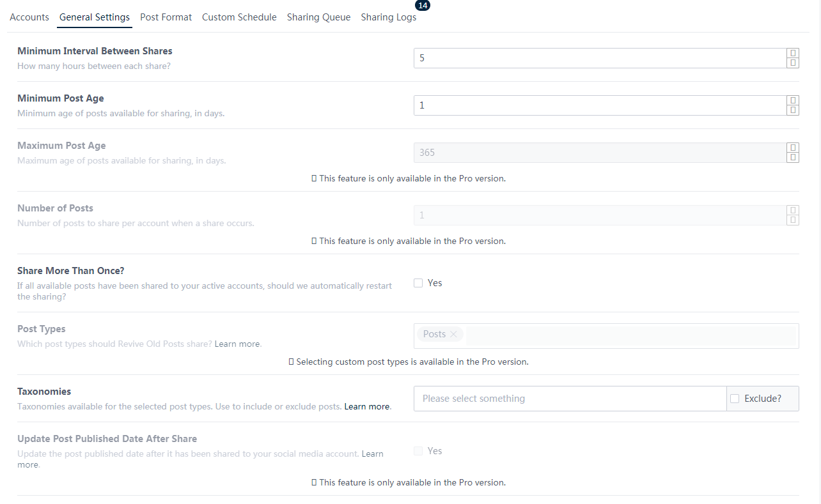Increase the Minimum Interval Between Shares value
Screen dimensions: 821x504
tap(793, 54)
